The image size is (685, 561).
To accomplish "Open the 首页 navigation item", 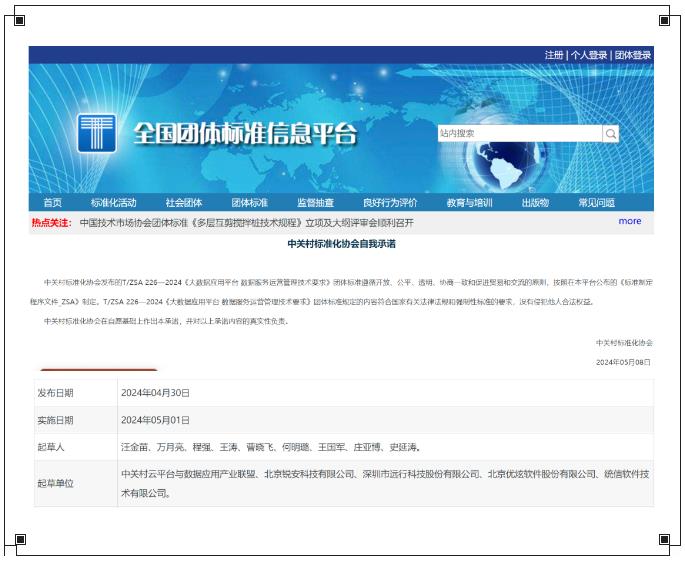I will click(x=52, y=203).
